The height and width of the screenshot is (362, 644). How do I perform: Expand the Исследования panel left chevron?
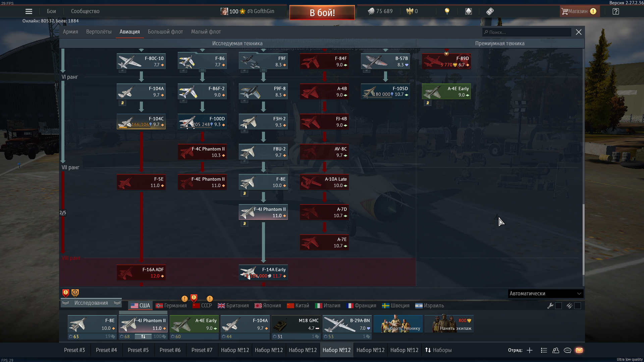65,303
